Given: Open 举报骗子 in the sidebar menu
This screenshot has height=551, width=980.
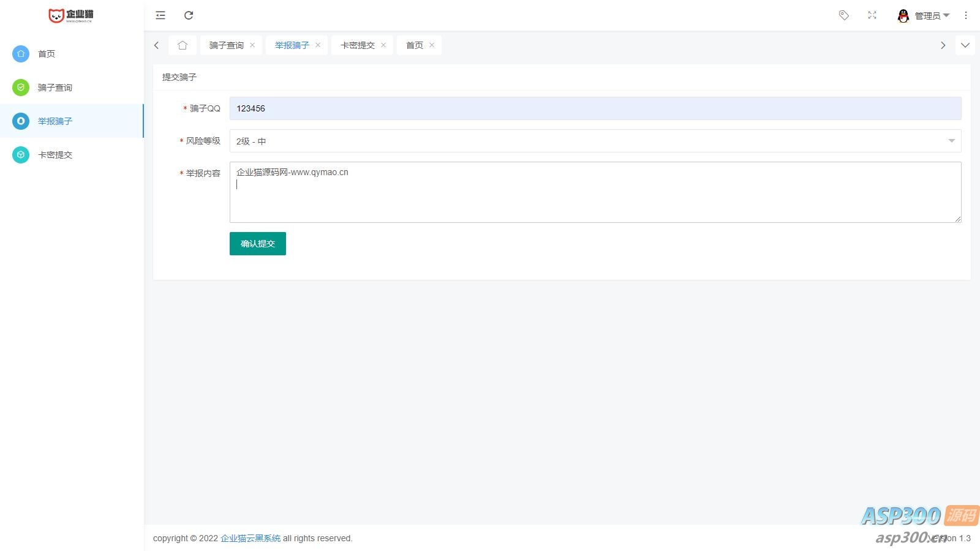Looking at the screenshot, I should coord(72,121).
